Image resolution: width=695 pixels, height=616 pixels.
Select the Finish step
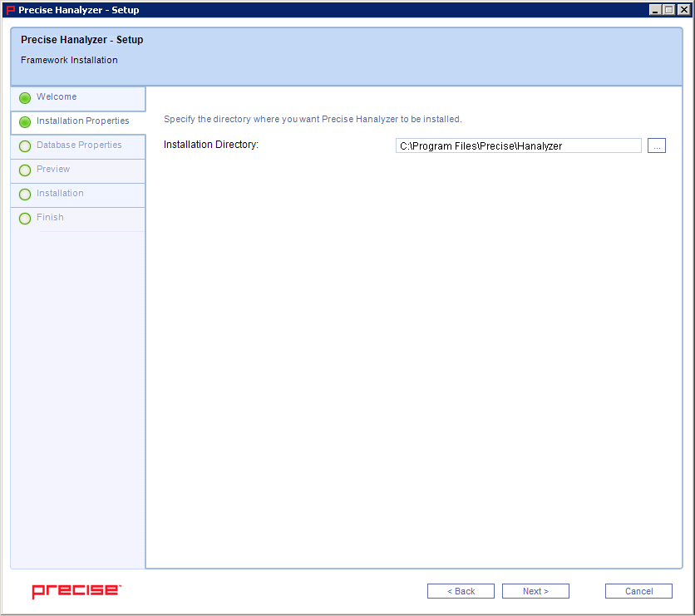coord(78,219)
